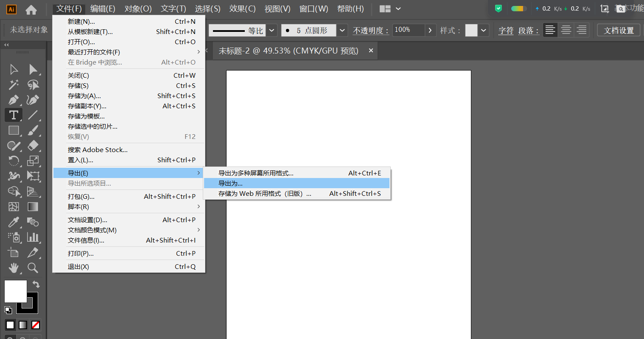Viewport: 644px width, 339px height.
Task: Expand the opacity slider arrow
Action: tap(430, 30)
